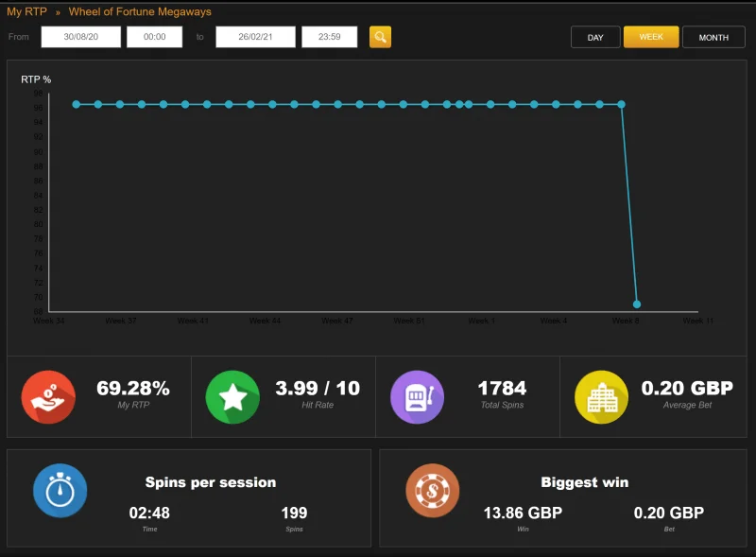The image size is (756, 557).
Task: Click the 1784 Total Spins value
Action: [x=502, y=388]
